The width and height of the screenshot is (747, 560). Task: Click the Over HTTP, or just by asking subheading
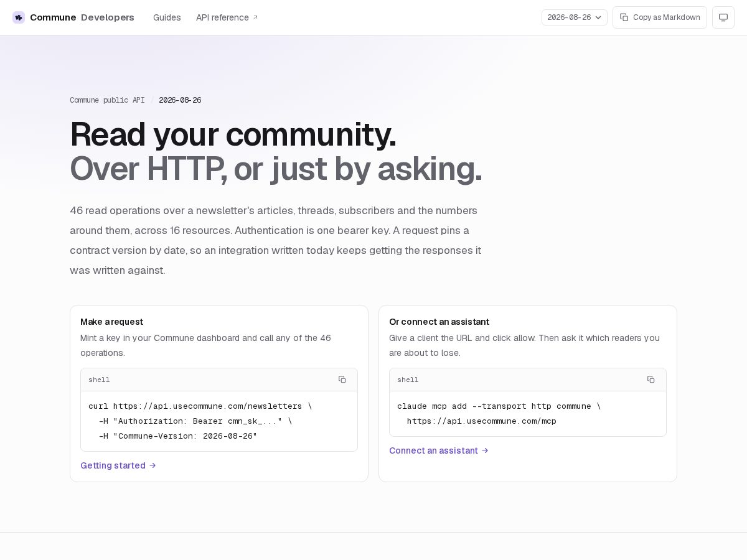(276, 168)
